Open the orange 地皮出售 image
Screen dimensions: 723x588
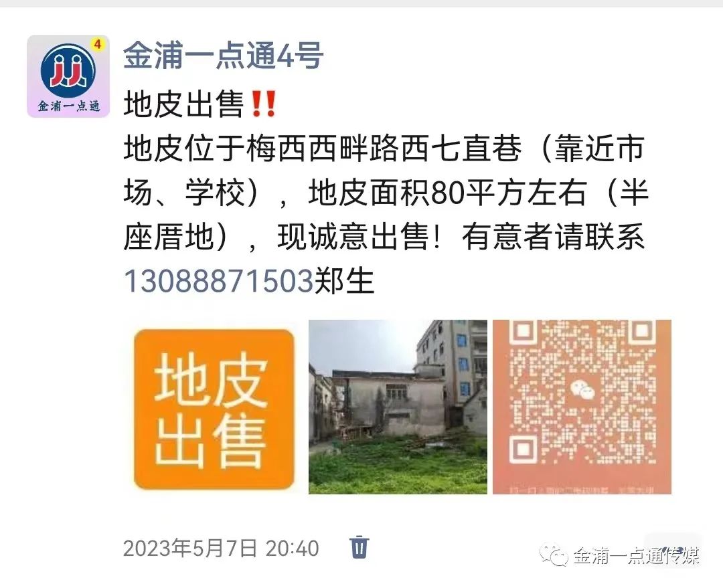[214, 408]
